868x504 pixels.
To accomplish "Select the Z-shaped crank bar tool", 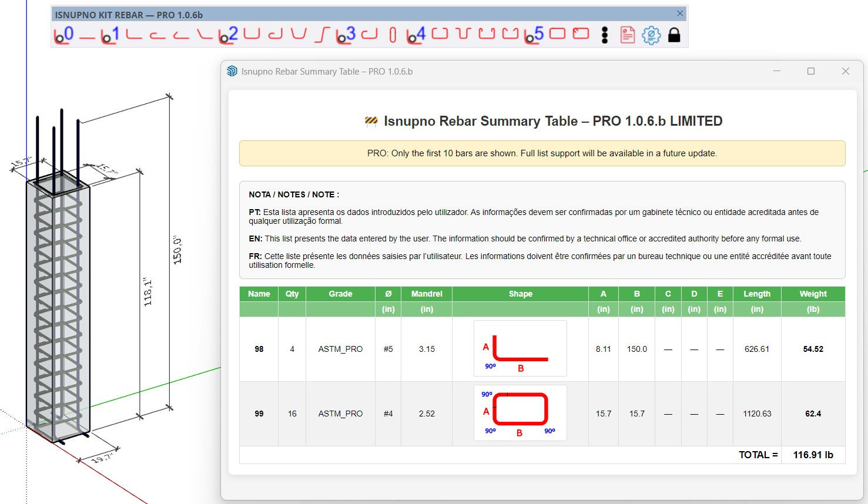I will tap(322, 35).
